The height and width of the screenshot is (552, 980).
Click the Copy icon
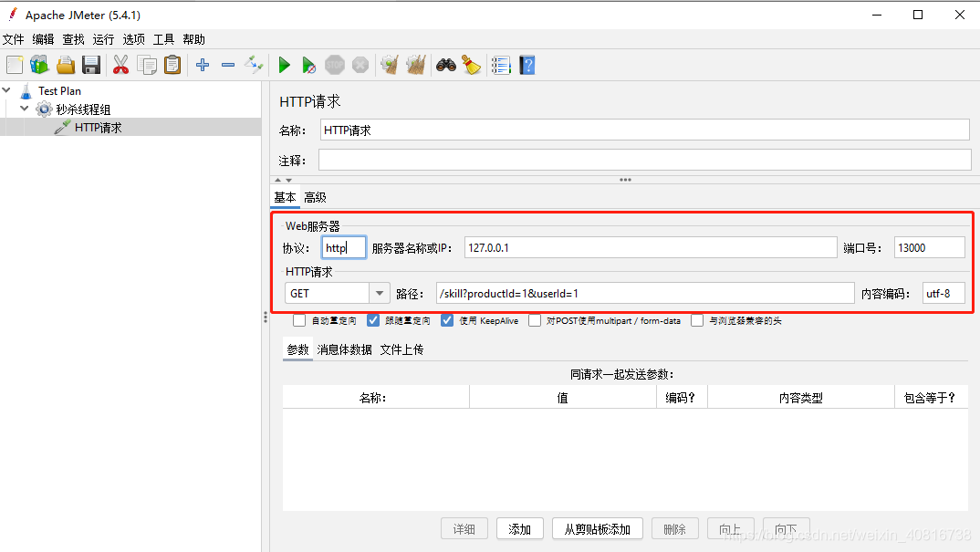pos(147,65)
